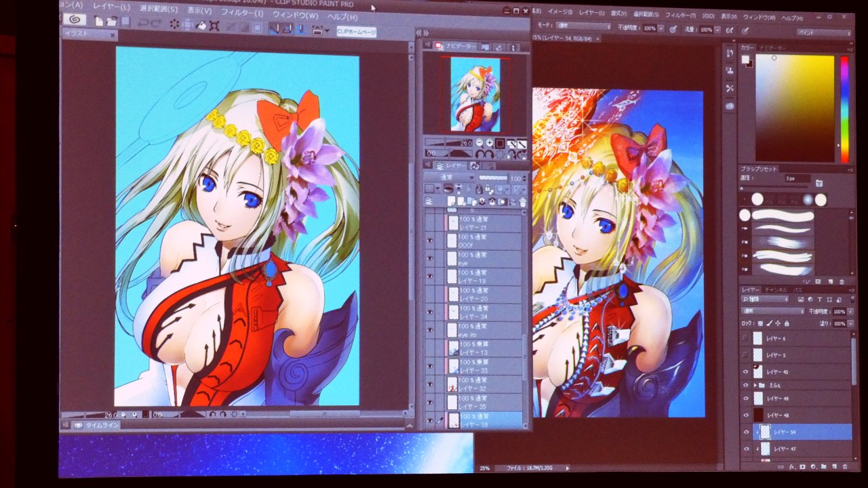Screen dimensions: 868x488
Task: Hide レイヤー 45 in Photoshop layers
Action: tap(746, 372)
